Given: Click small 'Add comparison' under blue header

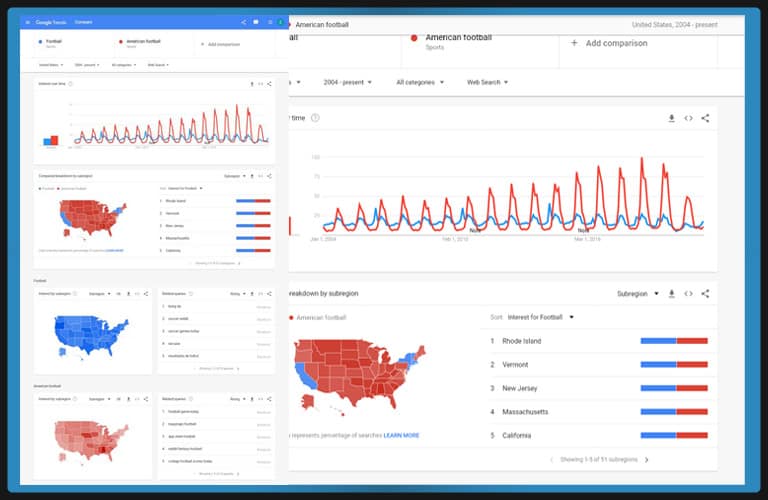Looking at the screenshot, I should (220, 44).
